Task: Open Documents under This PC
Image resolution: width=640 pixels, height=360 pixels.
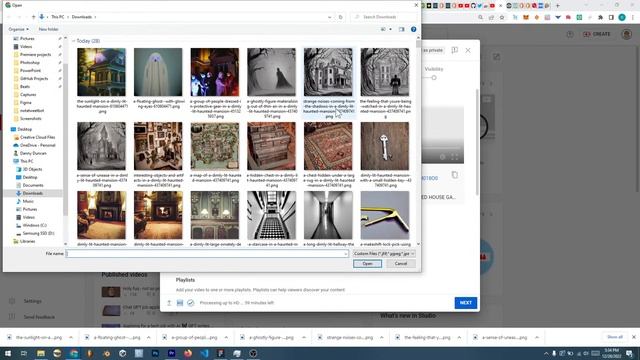Action: [33, 185]
